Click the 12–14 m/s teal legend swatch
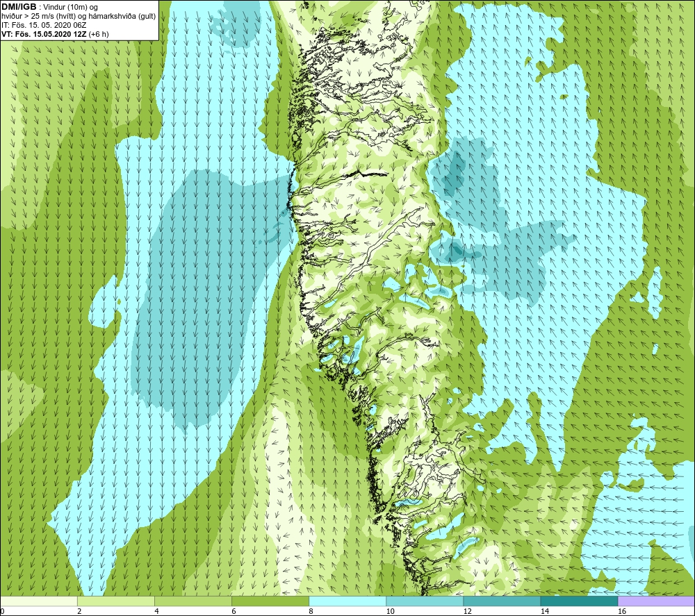 pyautogui.click(x=502, y=601)
